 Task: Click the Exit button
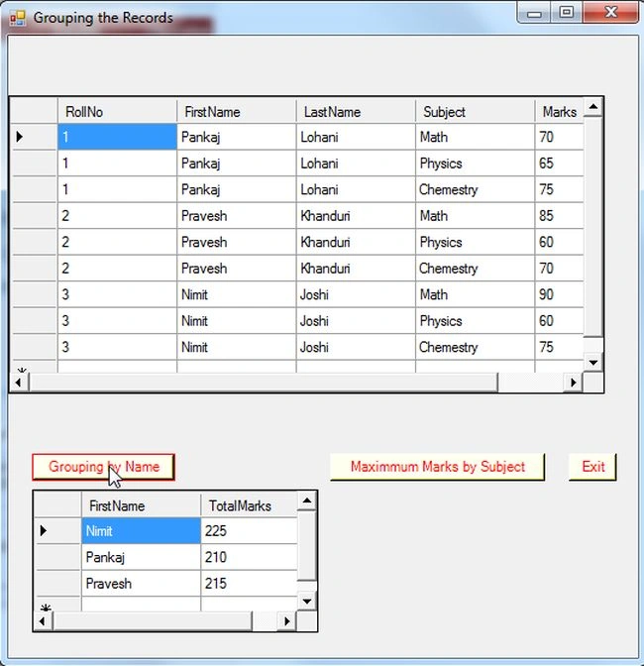tap(592, 467)
